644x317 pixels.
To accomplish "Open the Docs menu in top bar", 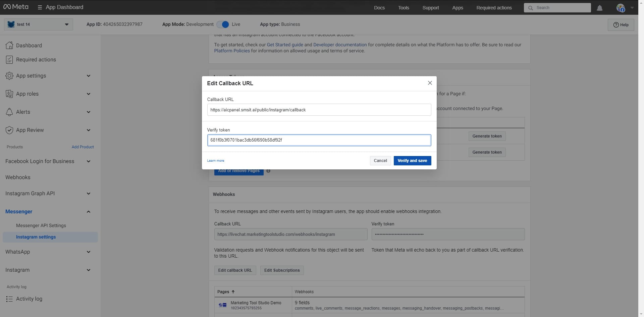I will coord(379,8).
